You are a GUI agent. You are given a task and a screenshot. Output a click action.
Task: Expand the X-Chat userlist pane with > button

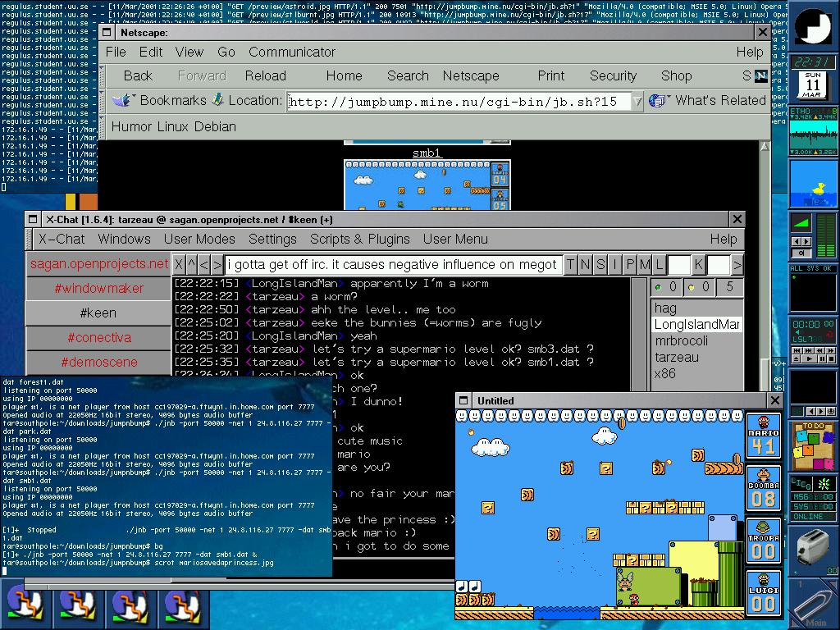point(737,265)
